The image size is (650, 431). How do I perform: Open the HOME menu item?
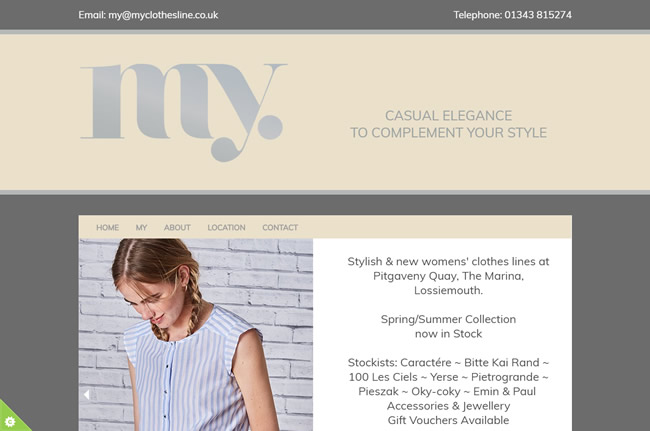coord(107,228)
